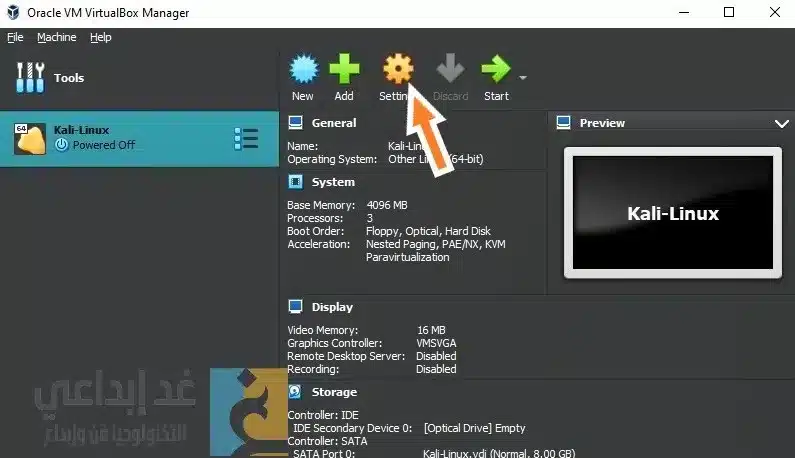Open the General settings header link

pyautogui.click(x=334, y=123)
